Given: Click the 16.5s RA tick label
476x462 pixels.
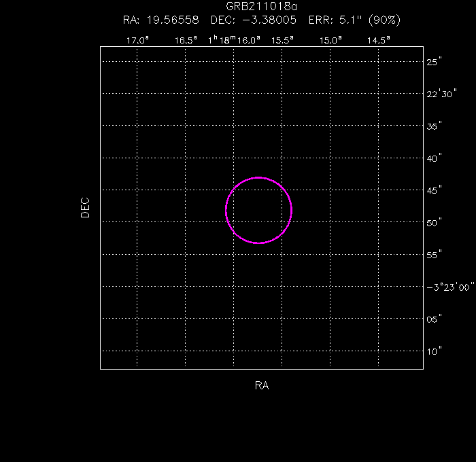Looking at the screenshot, I should point(186,40).
